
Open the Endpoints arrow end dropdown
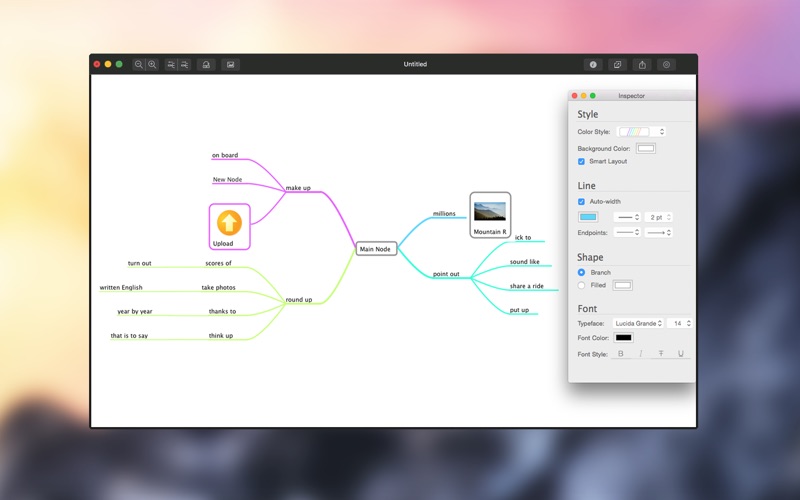click(659, 233)
